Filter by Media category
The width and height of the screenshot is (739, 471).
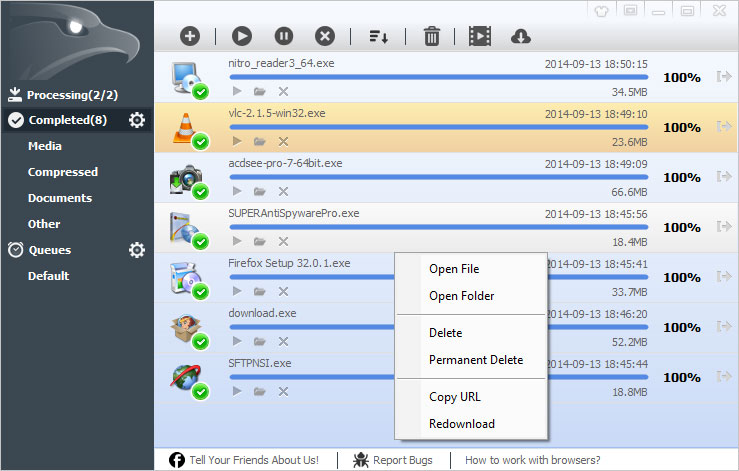45,146
